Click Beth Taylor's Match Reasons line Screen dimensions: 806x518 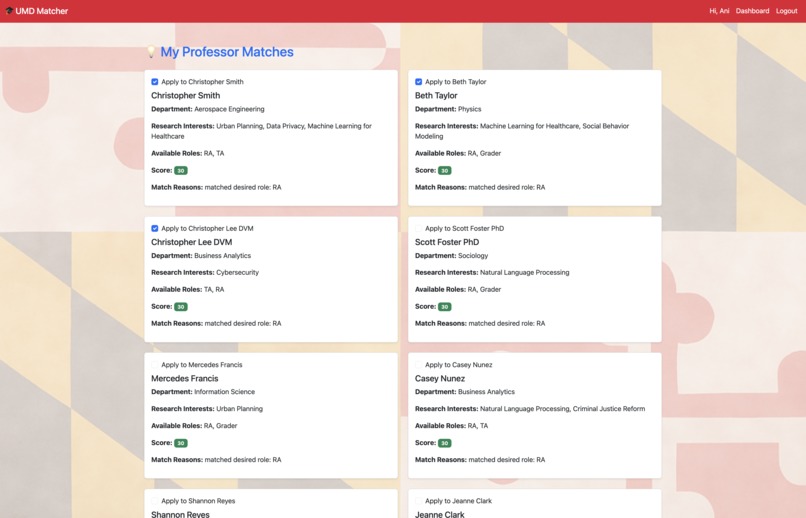click(x=480, y=187)
